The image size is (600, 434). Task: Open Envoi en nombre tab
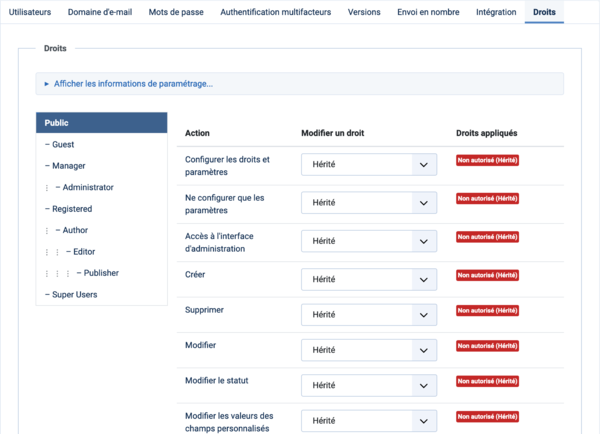(428, 12)
